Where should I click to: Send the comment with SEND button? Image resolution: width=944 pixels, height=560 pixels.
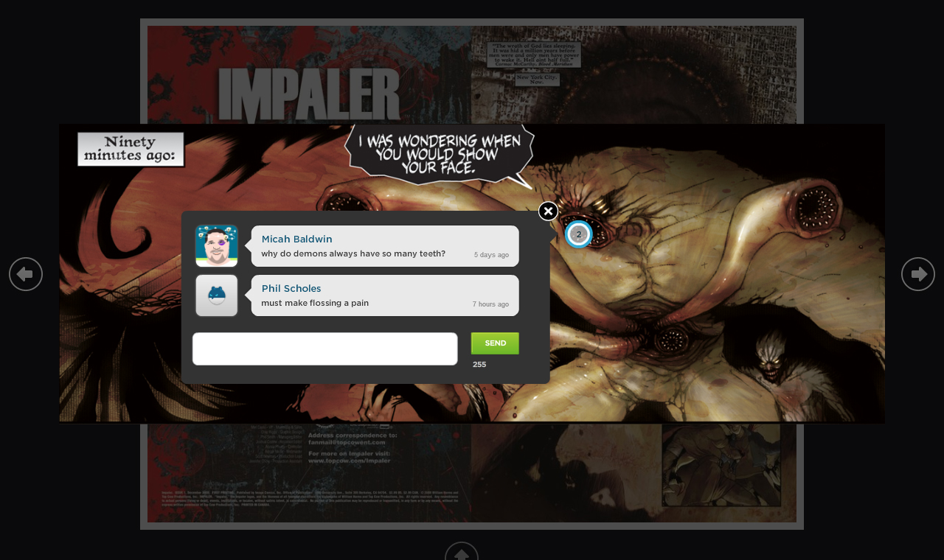point(495,343)
